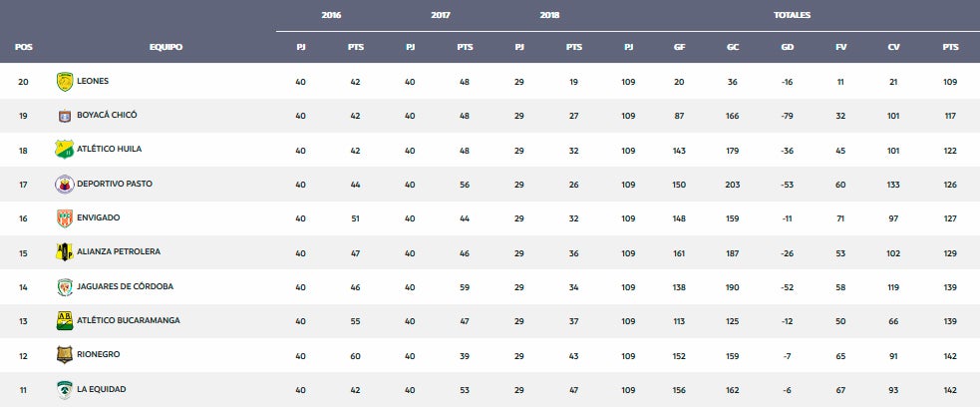The height and width of the screenshot is (410, 980).
Task: Sort by the POS column header
Action: click(23, 47)
